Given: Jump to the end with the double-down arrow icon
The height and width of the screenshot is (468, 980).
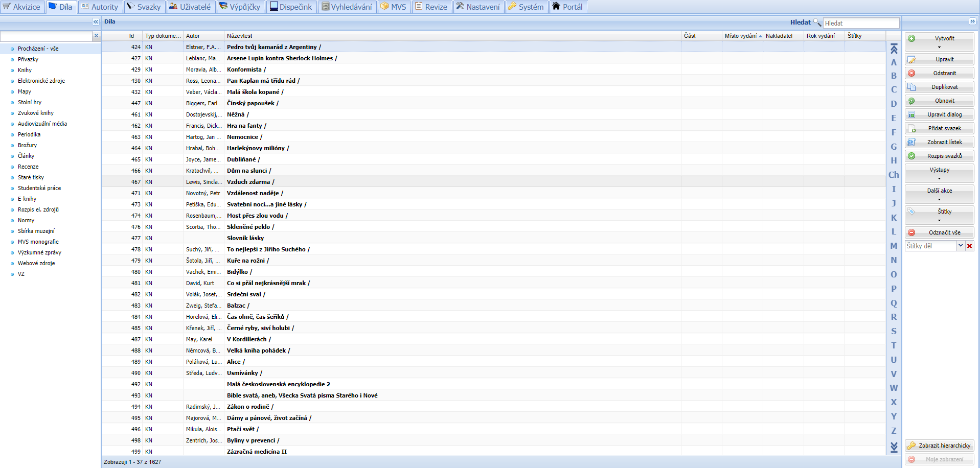Looking at the screenshot, I should pyautogui.click(x=894, y=447).
